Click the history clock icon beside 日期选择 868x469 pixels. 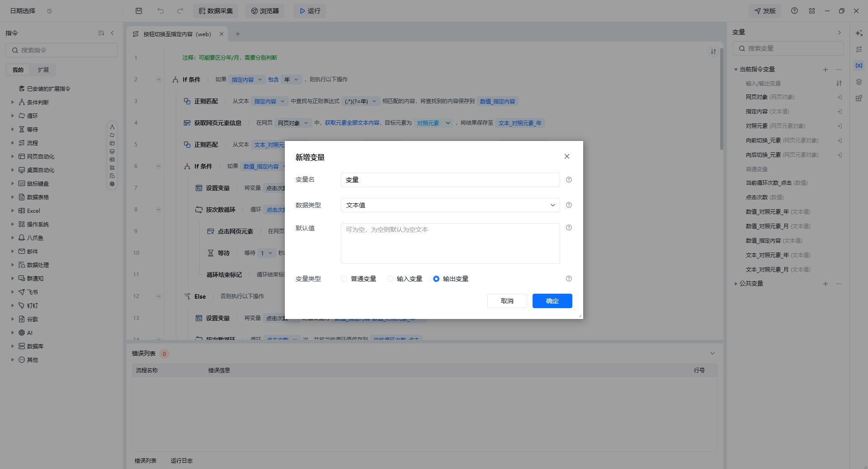click(x=50, y=11)
